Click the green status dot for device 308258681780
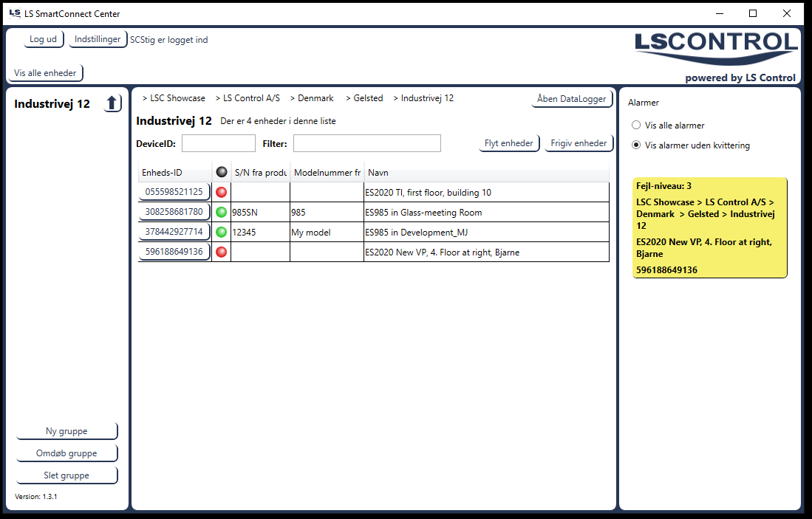The height and width of the screenshot is (519, 812). (221, 212)
